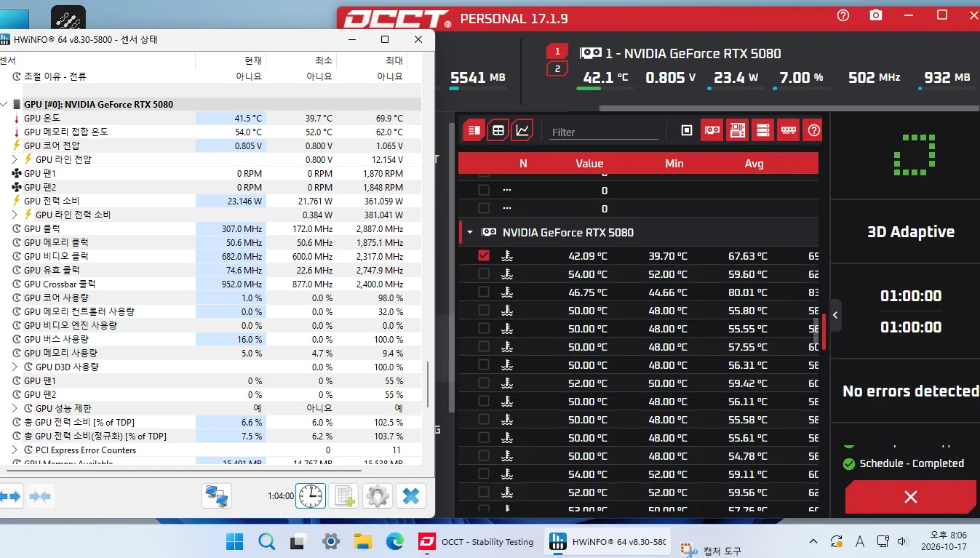Toggle the GPU sensors filter icon
This screenshot has height=558, width=980.
pos(712,130)
